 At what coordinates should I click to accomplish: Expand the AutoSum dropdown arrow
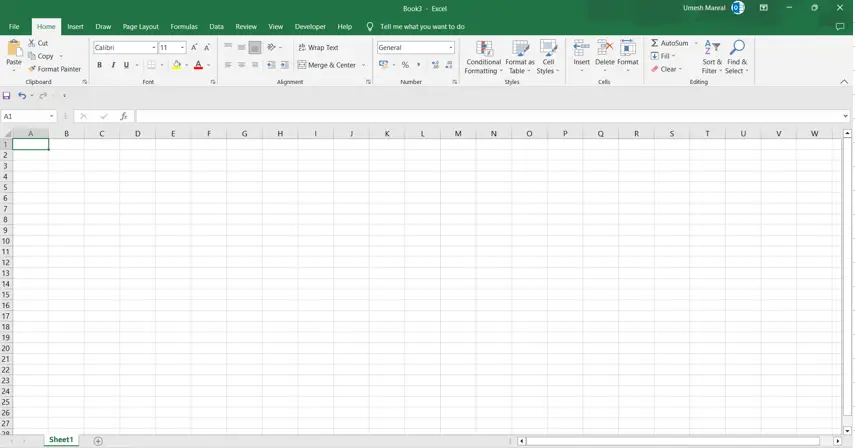point(696,43)
